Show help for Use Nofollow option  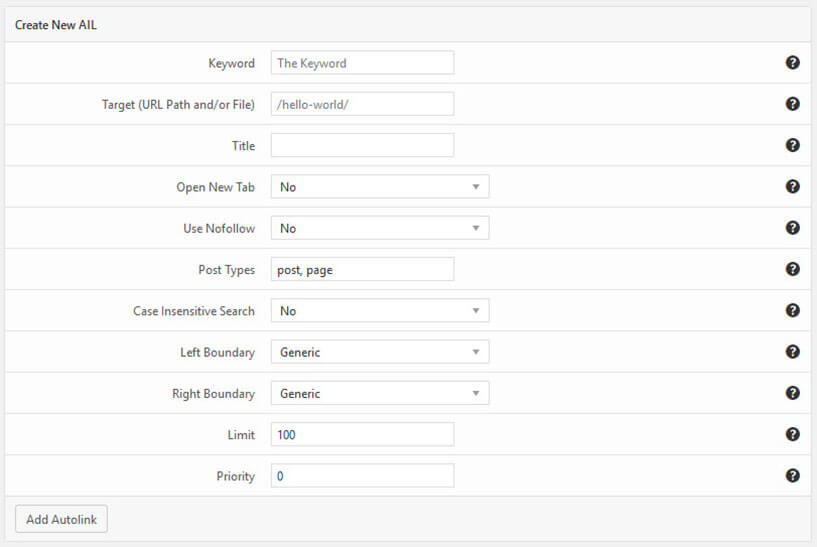click(792, 228)
